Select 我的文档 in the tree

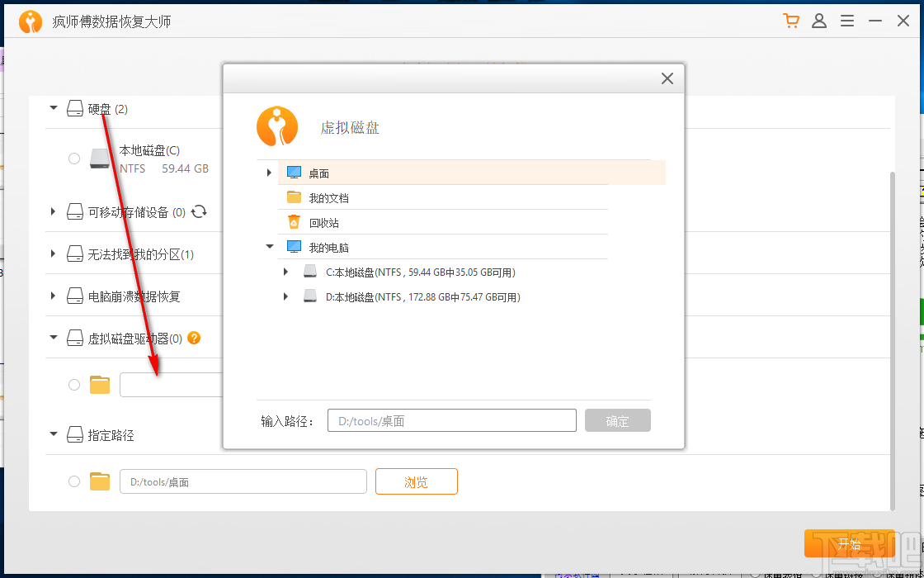coord(329,197)
